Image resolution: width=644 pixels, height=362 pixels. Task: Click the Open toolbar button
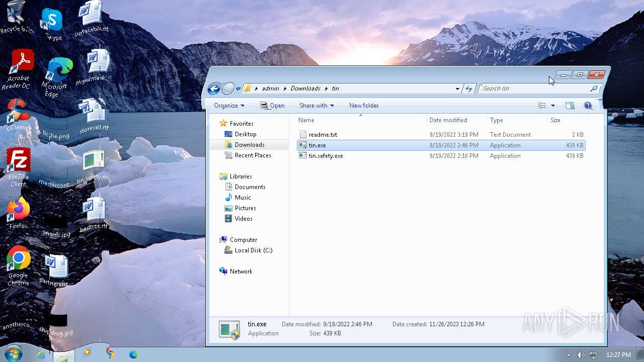coord(272,106)
